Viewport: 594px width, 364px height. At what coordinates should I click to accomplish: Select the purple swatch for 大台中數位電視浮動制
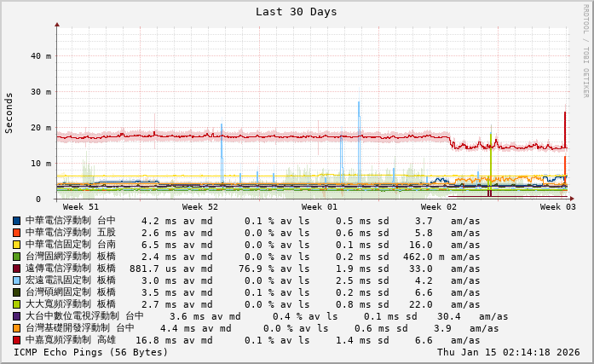click(x=16, y=316)
